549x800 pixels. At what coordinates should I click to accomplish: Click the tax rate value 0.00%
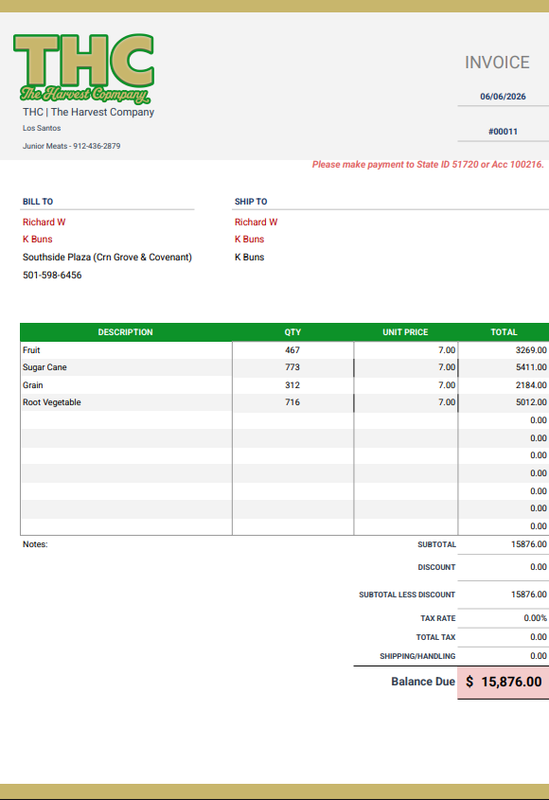(535, 618)
